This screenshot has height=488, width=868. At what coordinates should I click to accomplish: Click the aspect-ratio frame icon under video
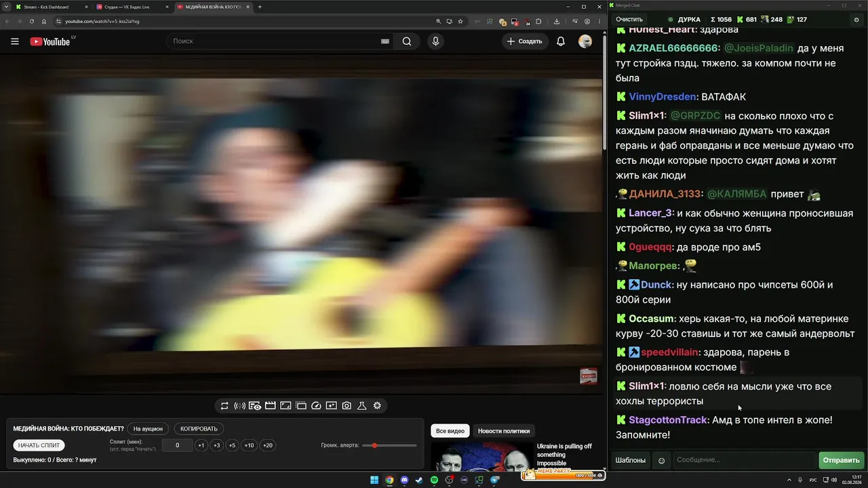pyautogui.click(x=285, y=406)
